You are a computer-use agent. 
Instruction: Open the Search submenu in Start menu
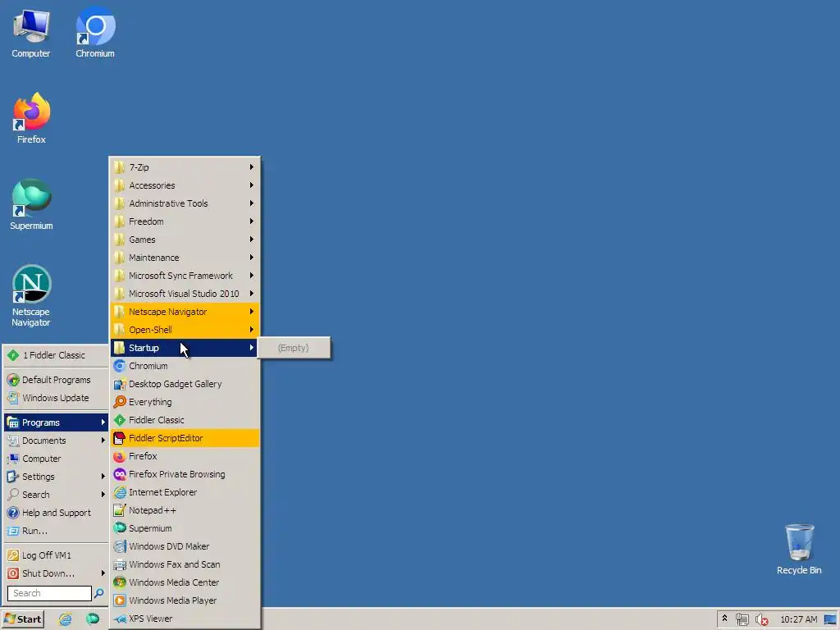tap(57, 495)
